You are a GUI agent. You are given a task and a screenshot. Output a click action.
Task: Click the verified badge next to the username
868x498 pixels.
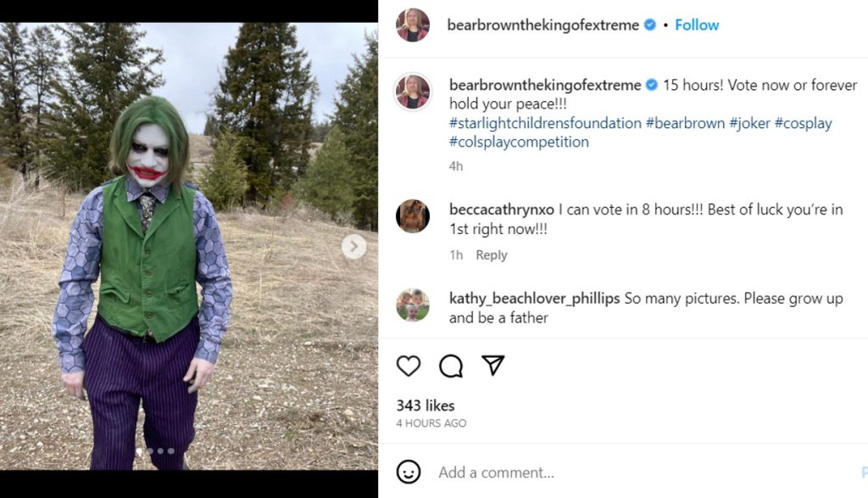pos(649,25)
